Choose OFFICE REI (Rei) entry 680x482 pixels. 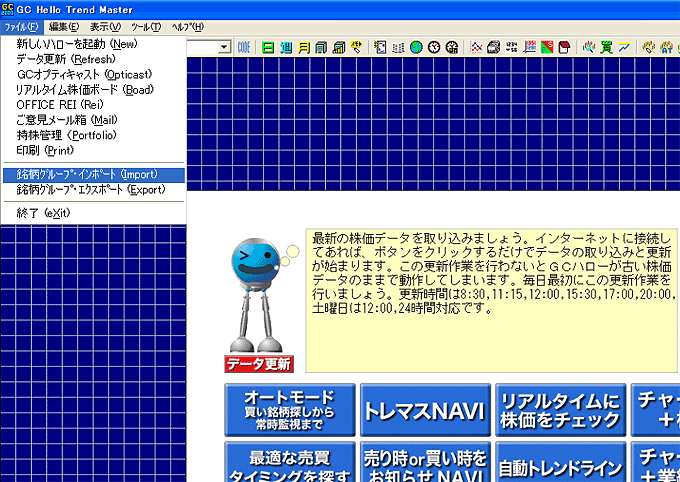coord(93,105)
